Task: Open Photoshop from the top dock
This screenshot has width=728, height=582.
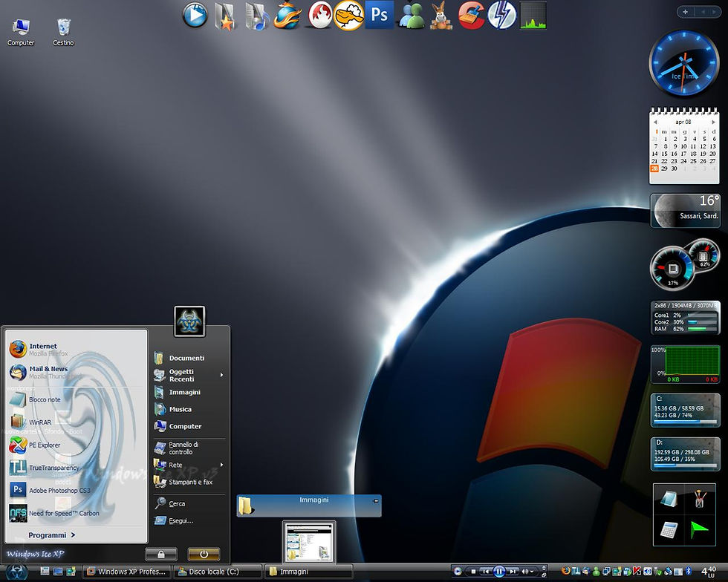Action: point(379,15)
